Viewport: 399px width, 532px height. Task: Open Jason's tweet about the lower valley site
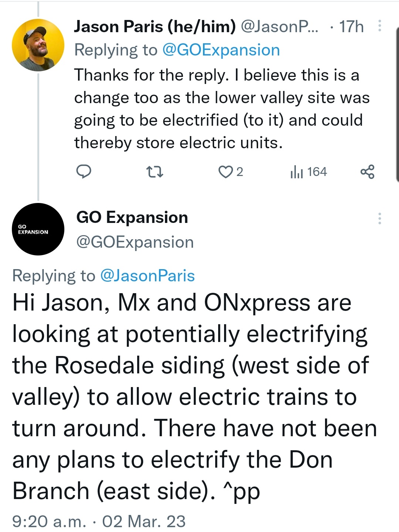221,109
